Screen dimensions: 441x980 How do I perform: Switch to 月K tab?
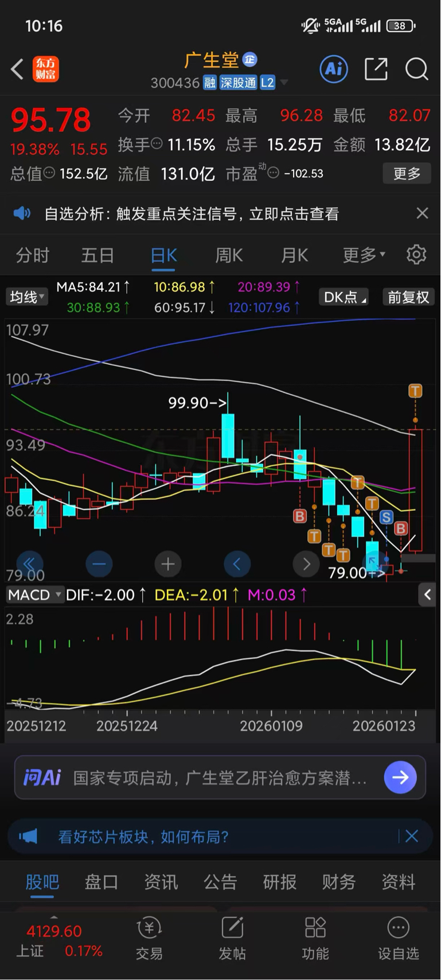(295, 255)
